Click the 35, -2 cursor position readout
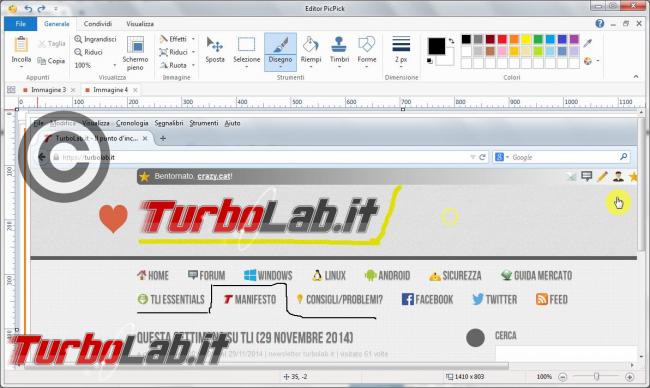Screen dimensions: 650x388 click(x=295, y=376)
